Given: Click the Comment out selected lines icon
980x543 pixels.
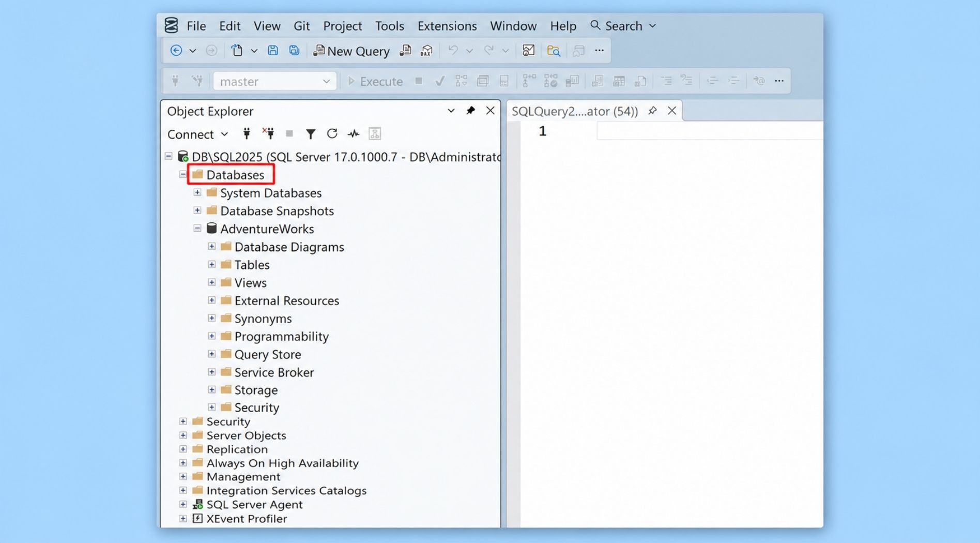Looking at the screenshot, I should point(666,81).
